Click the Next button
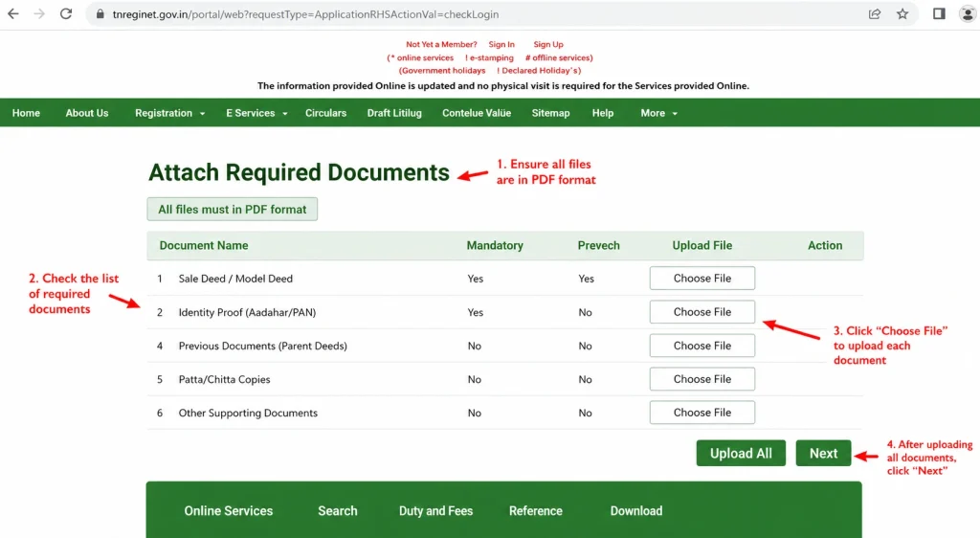The image size is (980, 538). tap(823, 453)
